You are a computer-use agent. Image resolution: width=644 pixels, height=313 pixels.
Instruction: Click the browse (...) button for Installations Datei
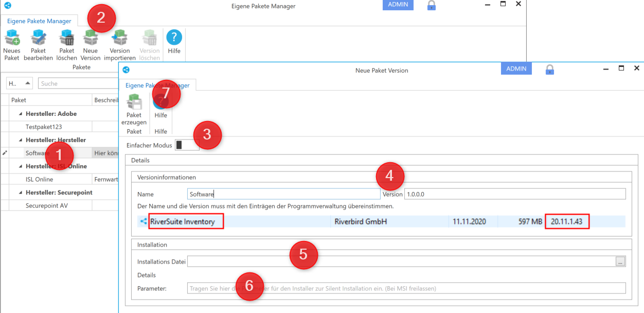click(621, 262)
